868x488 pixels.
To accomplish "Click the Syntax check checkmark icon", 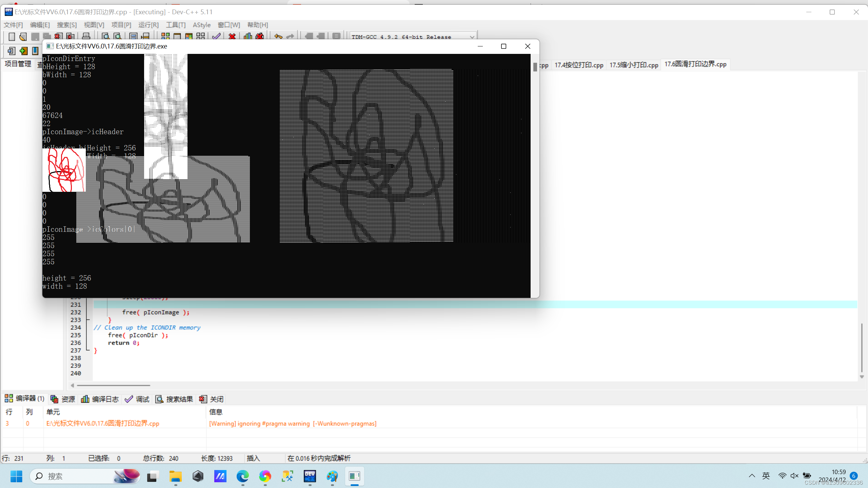I will point(216,36).
